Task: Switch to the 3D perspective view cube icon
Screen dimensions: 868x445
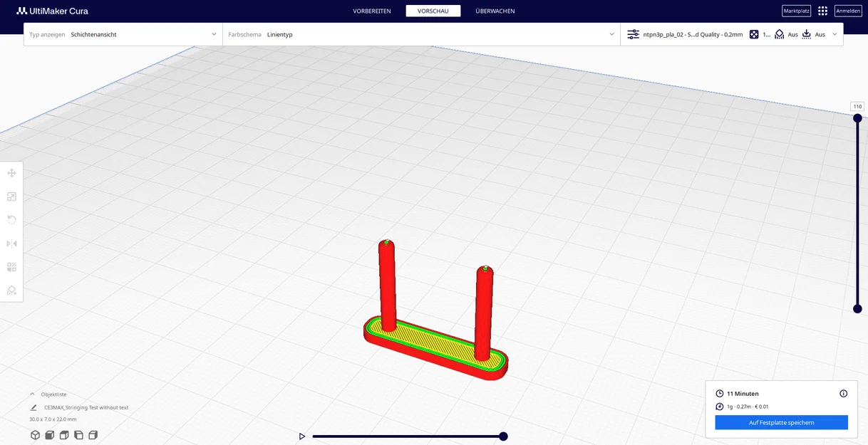Action: coord(35,435)
